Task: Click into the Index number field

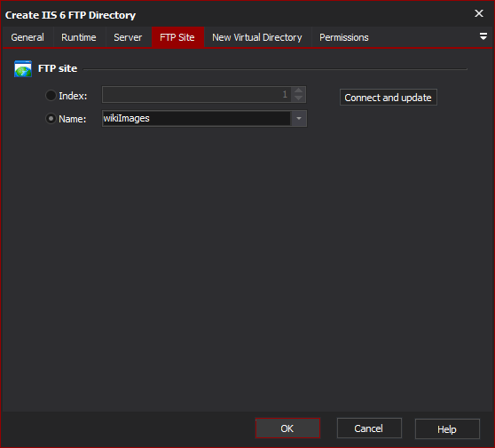Action: point(197,94)
